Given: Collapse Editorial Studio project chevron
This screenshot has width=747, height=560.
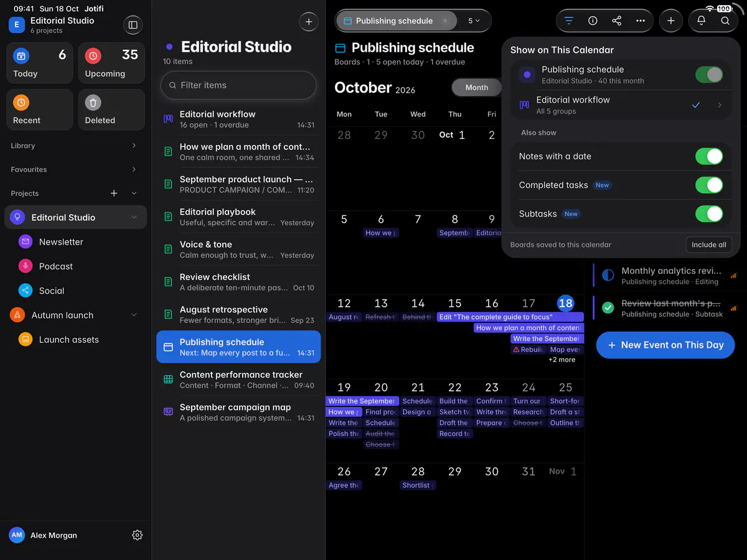Looking at the screenshot, I should (134, 217).
